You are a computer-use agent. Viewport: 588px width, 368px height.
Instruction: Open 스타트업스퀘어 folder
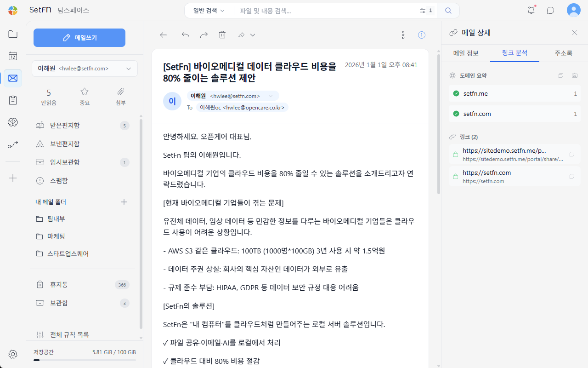(83, 254)
